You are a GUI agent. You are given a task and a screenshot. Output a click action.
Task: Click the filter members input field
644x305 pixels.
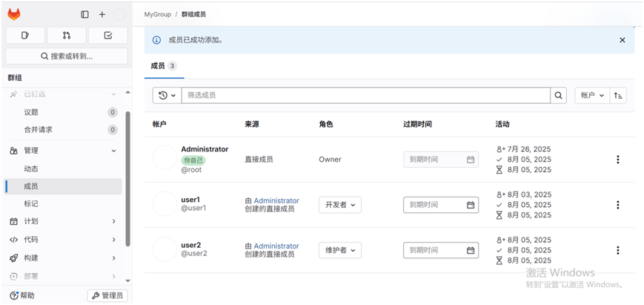click(366, 96)
